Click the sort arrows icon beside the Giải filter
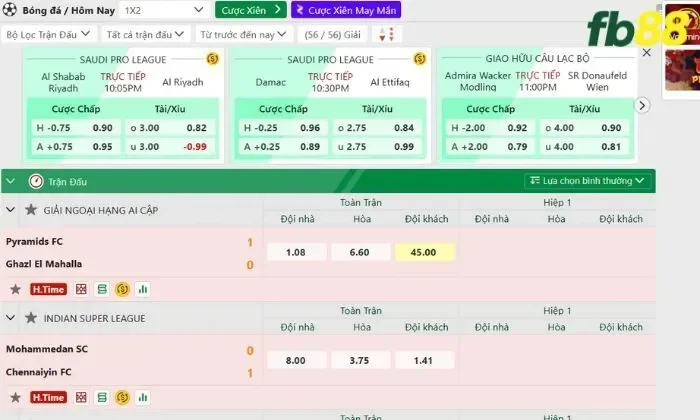700x420 pixels. (x=386, y=34)
